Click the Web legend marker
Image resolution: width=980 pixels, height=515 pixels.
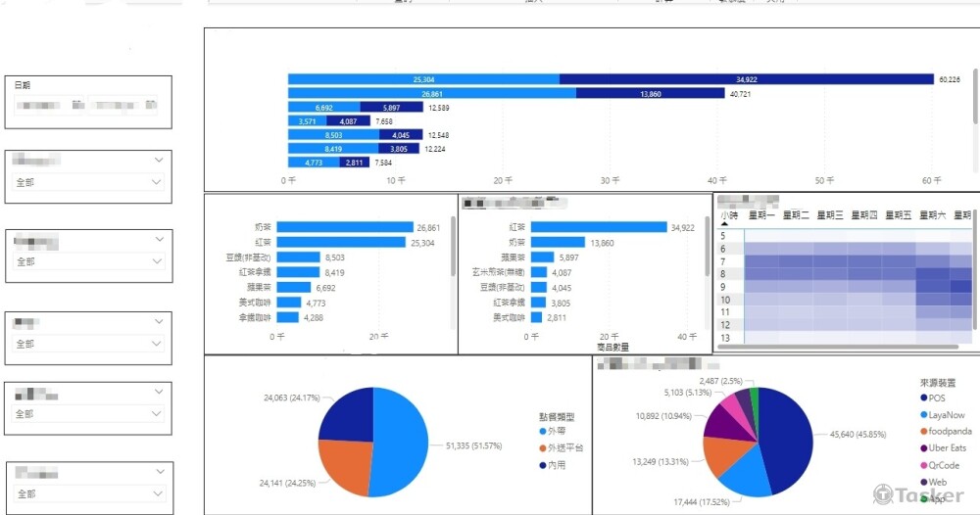(923, 482)
